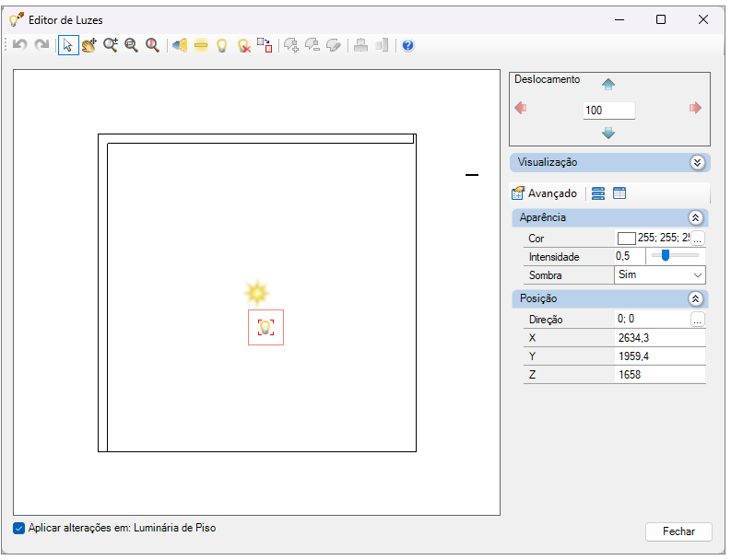Open the Avançado tab
Viewport: 731px width, 560px height.
click(x=545, y=193)
